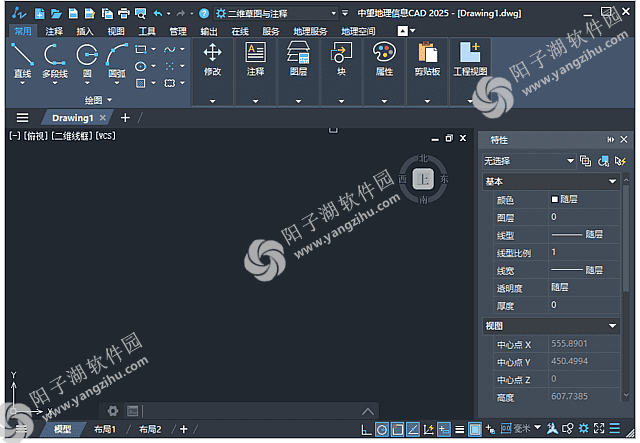The image size is (640, 443).
Task: Expand dropdown arrow under 直线 tool
Action: pos(22,83)
